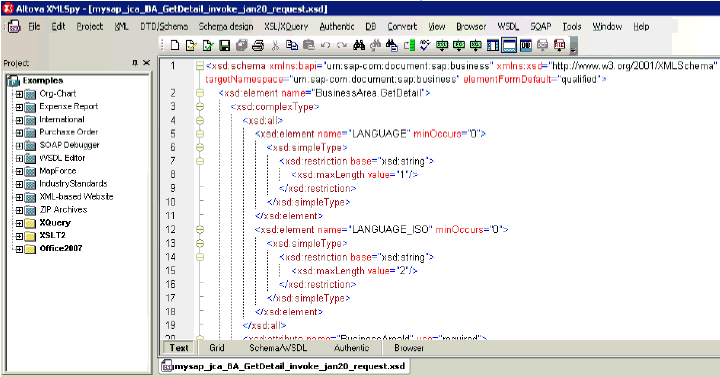Image resolution: width=720 pixels, height=377 pixels.
Task: Open Find with the binoculars icon
Action: (x=359, y=45)
